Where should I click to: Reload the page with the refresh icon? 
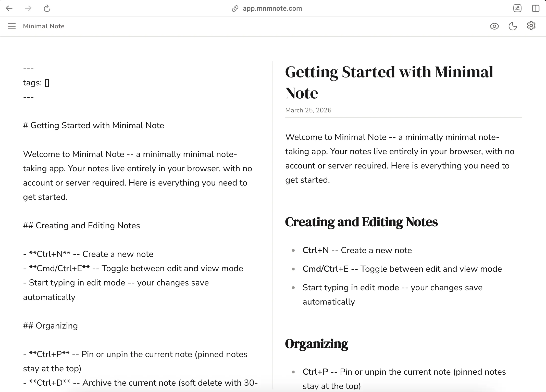click(x=47, y=8)
